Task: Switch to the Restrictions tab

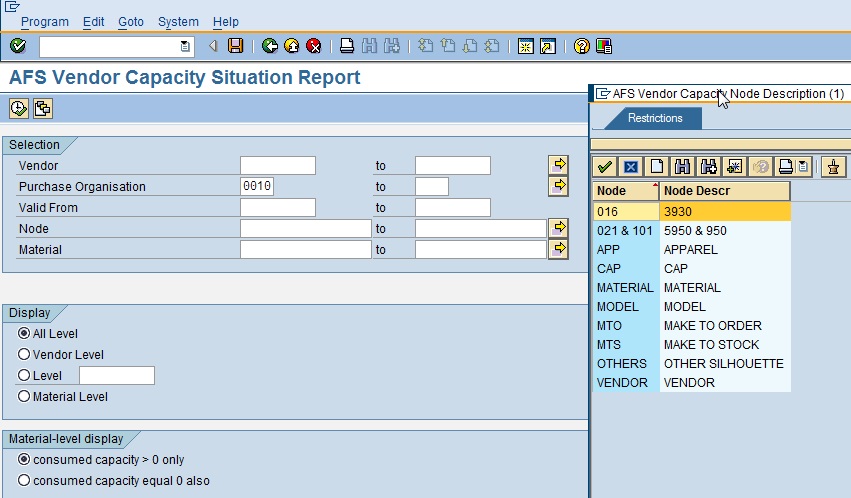Action: coord(655,119)
